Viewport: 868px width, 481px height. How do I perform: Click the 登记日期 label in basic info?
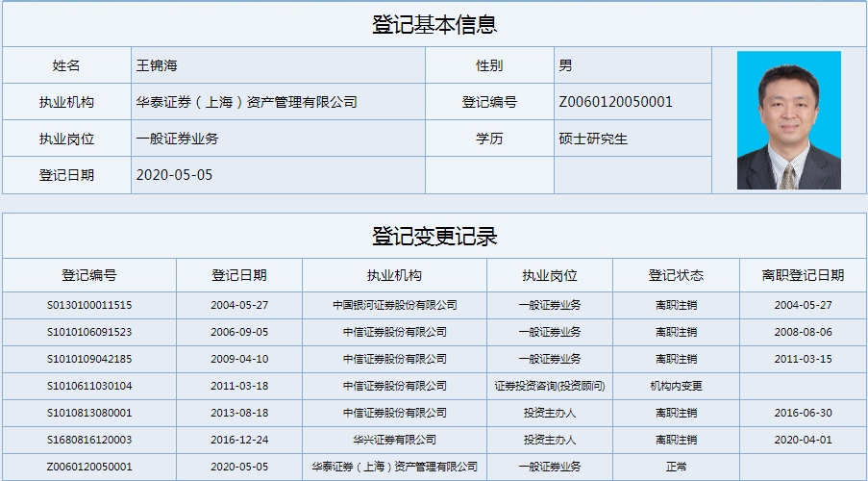pyautogui.click(x=66, y=175)
